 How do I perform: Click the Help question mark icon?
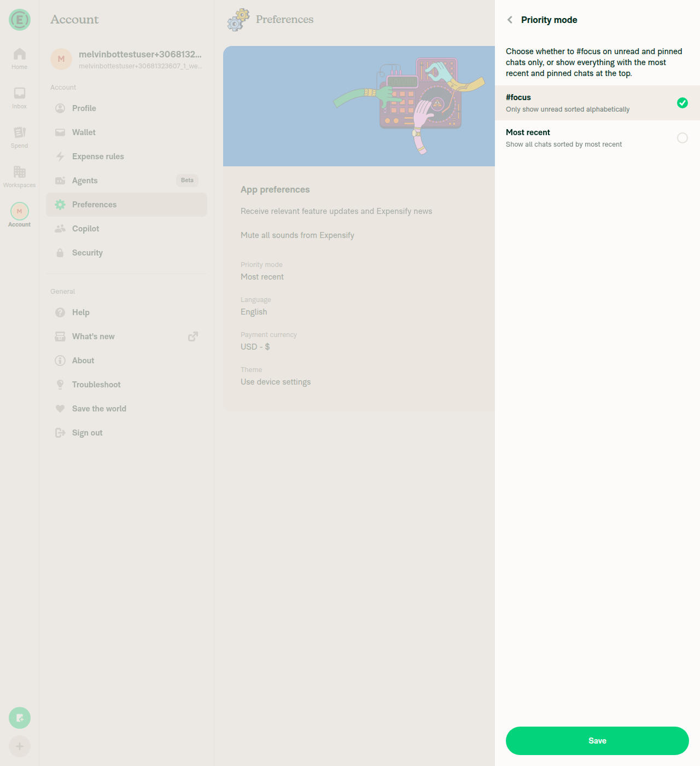click(60, 312)
